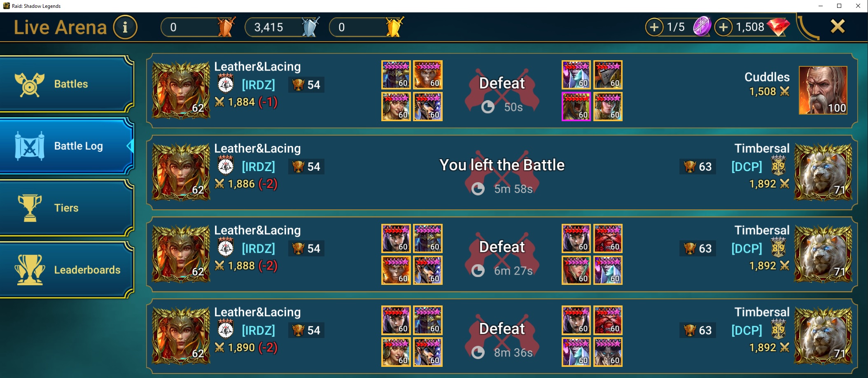868x378 pixels.
Task: Open the Live Arena info icon
Action: [x=125, y=27]
